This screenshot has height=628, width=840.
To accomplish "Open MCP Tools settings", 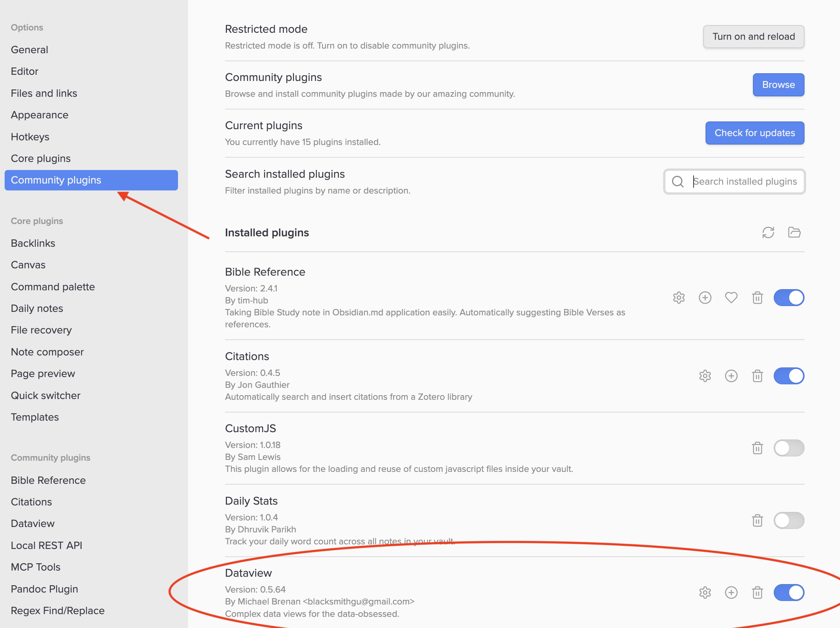I will 91,567.
